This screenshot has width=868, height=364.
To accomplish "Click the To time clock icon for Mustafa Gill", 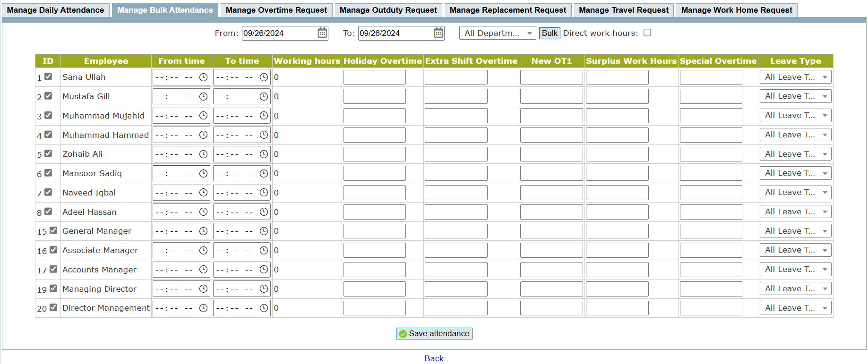I will (264, 97).
